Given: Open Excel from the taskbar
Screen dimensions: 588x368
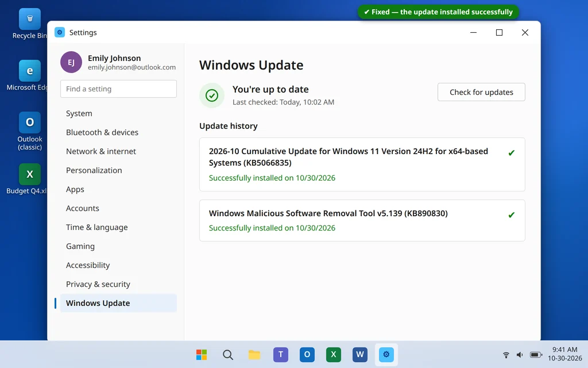Looking at the screenshot, I should 334,354.
